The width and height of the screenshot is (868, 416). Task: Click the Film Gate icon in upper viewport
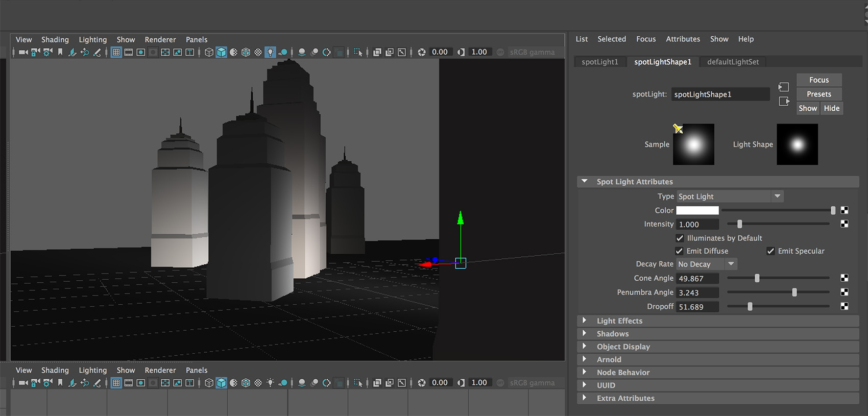tap(129, 52)
